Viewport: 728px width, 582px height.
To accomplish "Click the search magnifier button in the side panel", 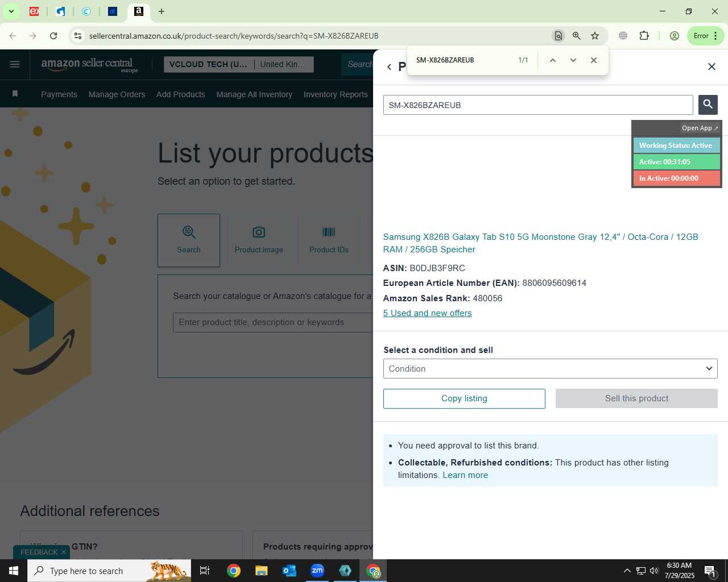I will pyautogui.click(x=708, y=105).
